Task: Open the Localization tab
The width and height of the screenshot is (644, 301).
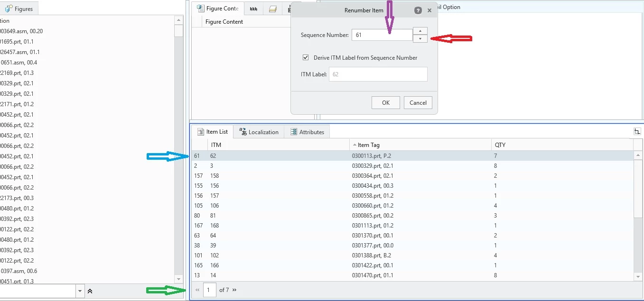Action: pyautogui.click(x=259, y=132)
